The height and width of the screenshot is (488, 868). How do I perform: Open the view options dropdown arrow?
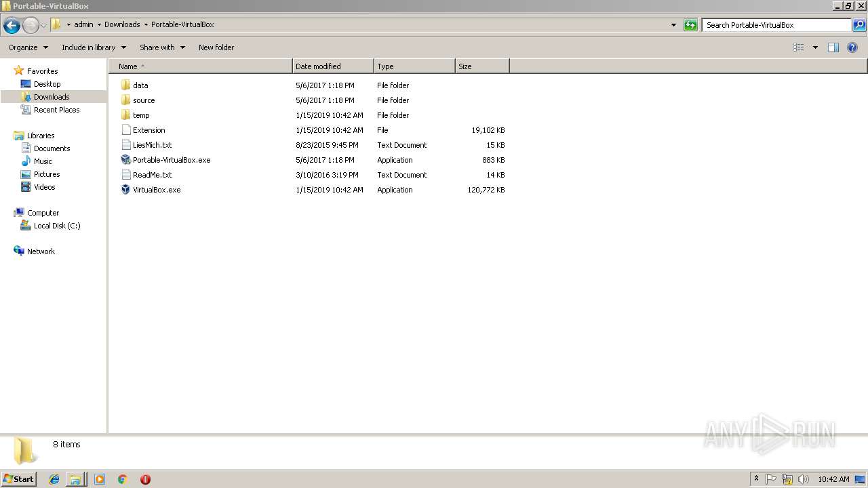click(815, 47)
